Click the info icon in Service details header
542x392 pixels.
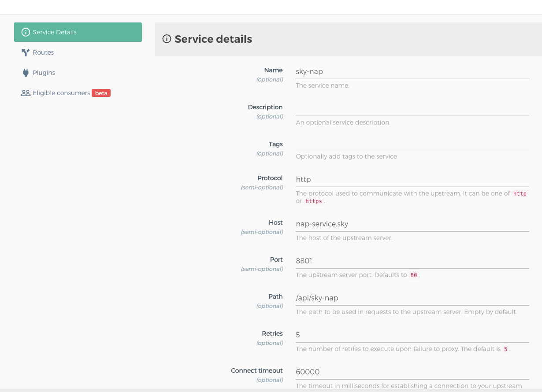(167, 39)
